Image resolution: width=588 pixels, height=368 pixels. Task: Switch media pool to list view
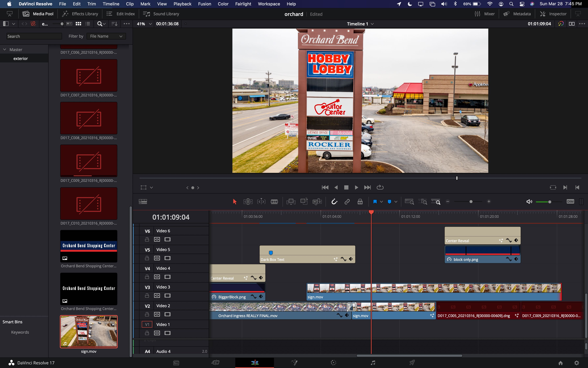(x=87, y=24)
